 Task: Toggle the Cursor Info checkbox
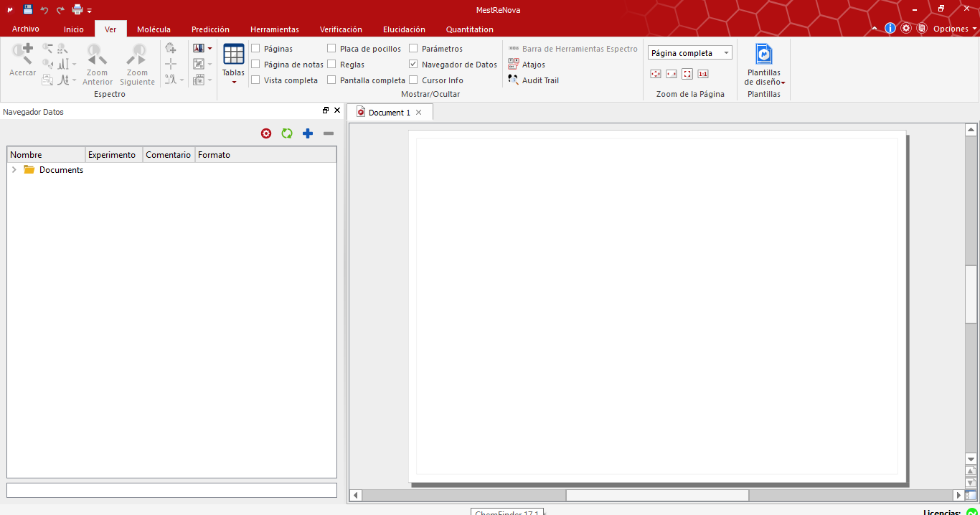tap(414, 80)
